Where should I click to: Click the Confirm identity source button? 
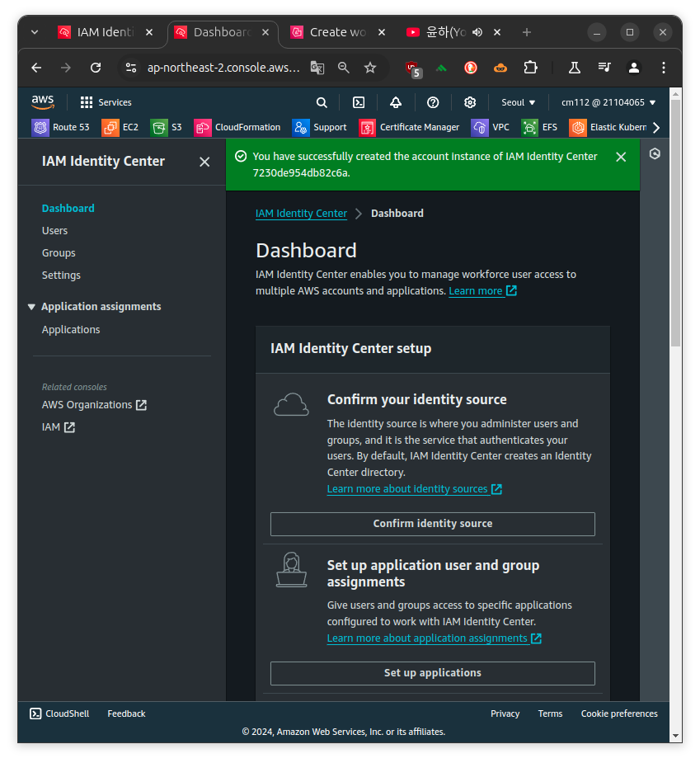coord(433,524)
